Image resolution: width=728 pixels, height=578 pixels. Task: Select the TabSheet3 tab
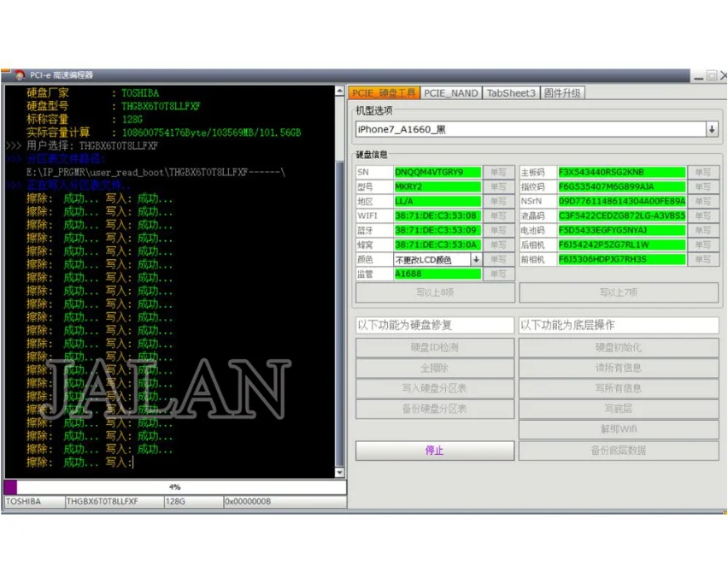point(511,93)
